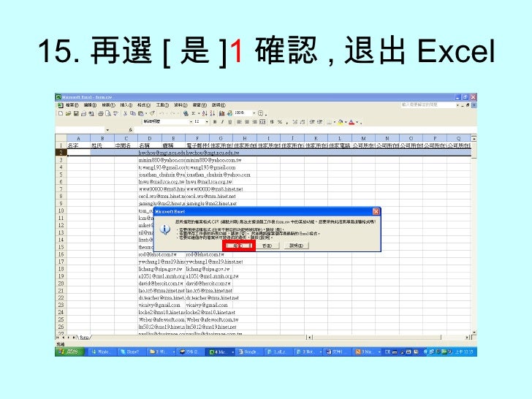Apply Percent style icon
This screenshot has width=532, height=399.
[x=280, y=122]
